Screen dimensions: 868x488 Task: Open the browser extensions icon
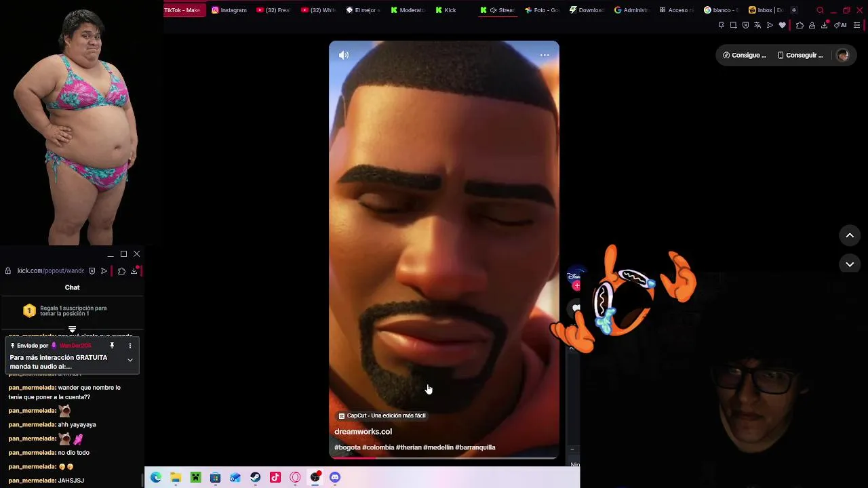[800, 25]
